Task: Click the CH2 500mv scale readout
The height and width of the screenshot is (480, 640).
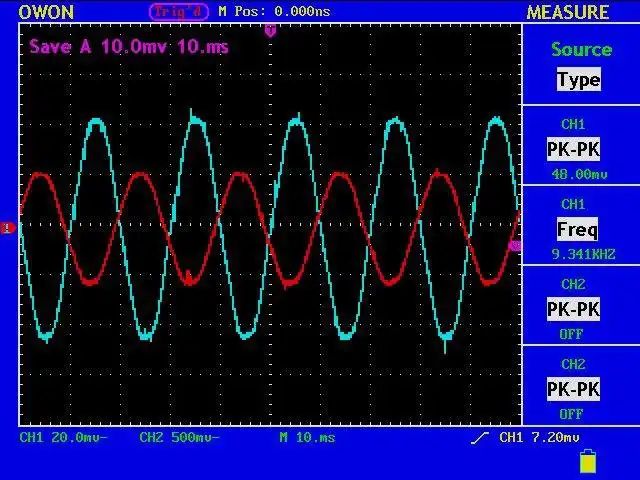Action: 179,438
